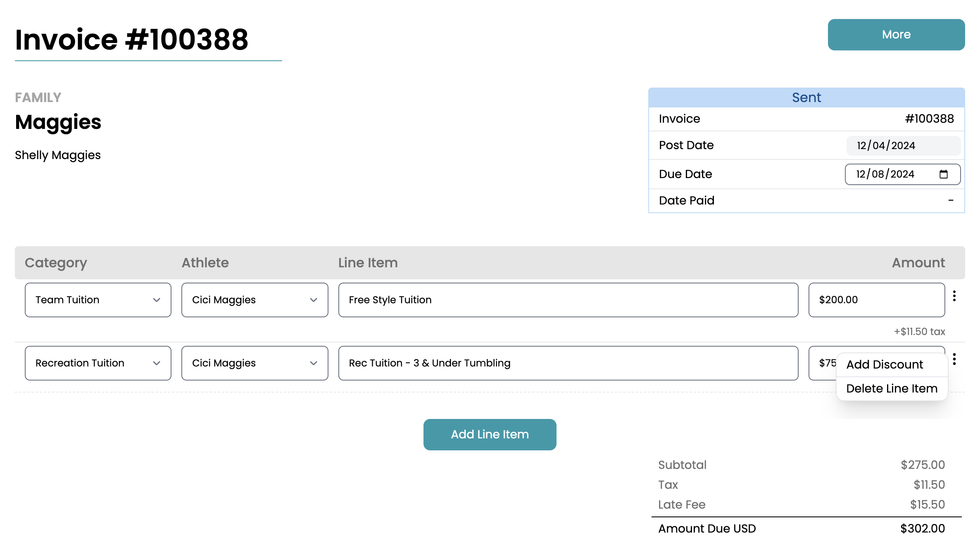Choose Delete Line Item menu option
The image size is (980, 552).
click(x=892, y=388)
